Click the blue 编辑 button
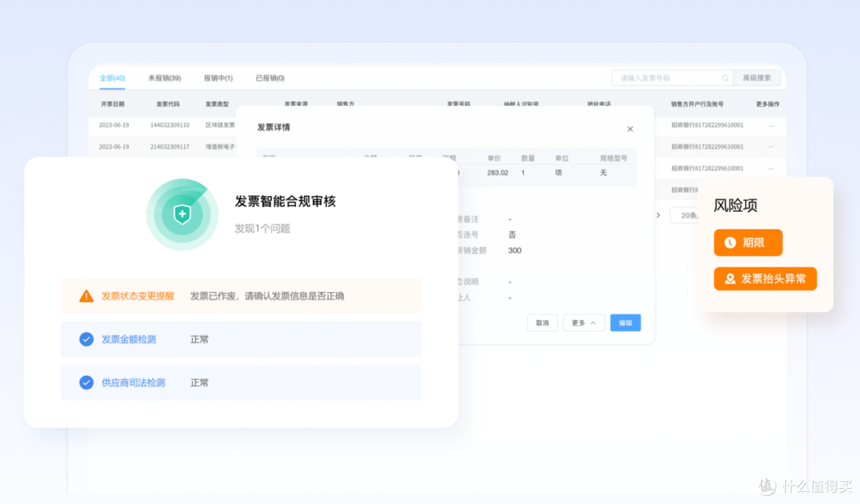 tap(625, 322)
